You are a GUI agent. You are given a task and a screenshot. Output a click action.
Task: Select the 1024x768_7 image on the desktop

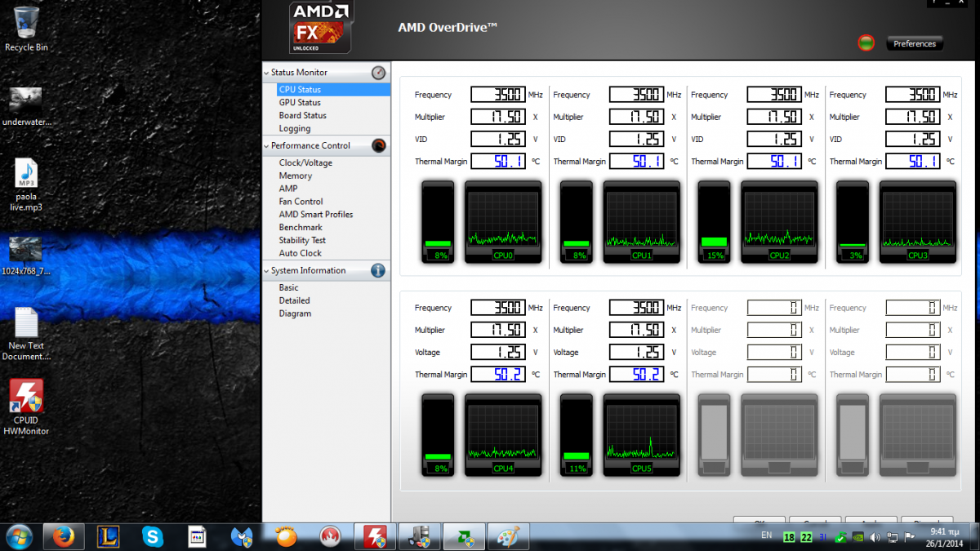coord(26,256)
